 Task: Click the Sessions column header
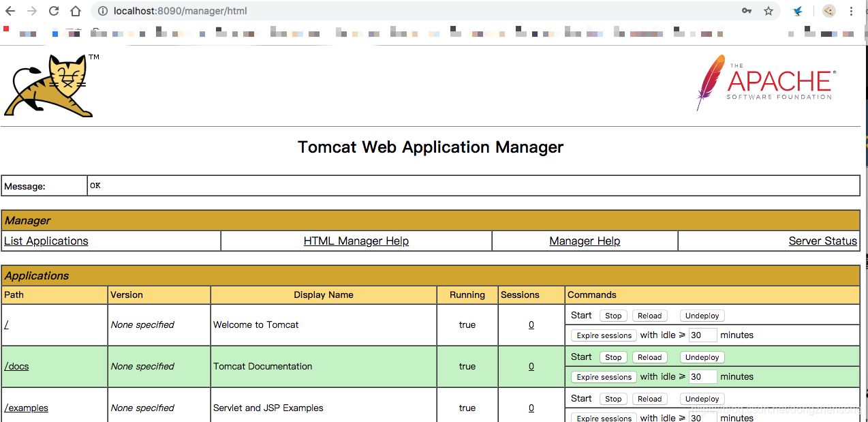[531, 295]
